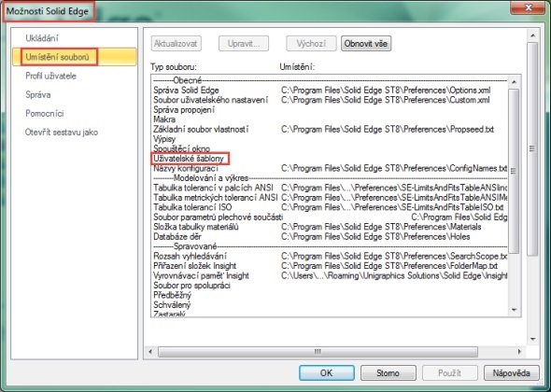This screenshot has height=392, width=551.
Task: Click the Obnovit vše button
Action: tap(366, 44)
